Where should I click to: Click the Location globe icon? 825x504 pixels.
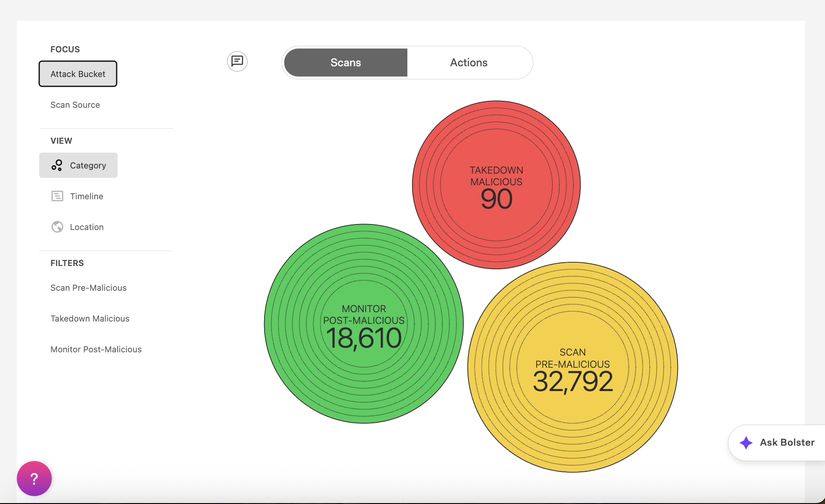click(x=57, y=227)
